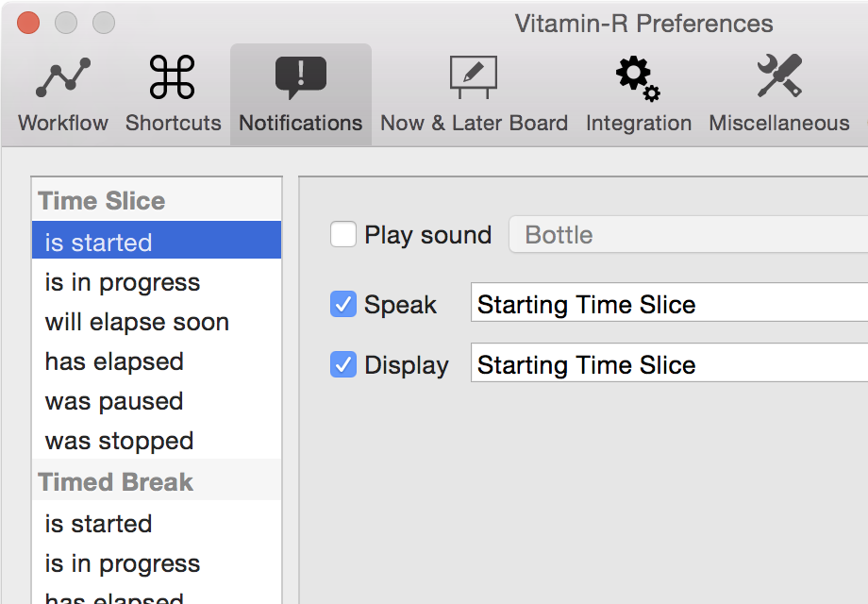Open Now & Later Board easel icon
Image resolution: width=868 pixels, height=604 pixels.
point(474,77)
